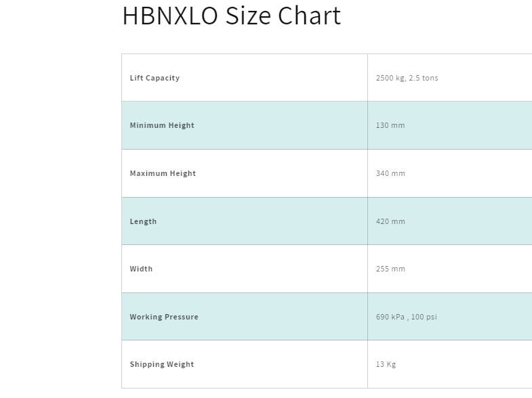Screen dimensions: 532x398
Task: Click the word Capacity in first row
Action: click(x=163, y=79)
